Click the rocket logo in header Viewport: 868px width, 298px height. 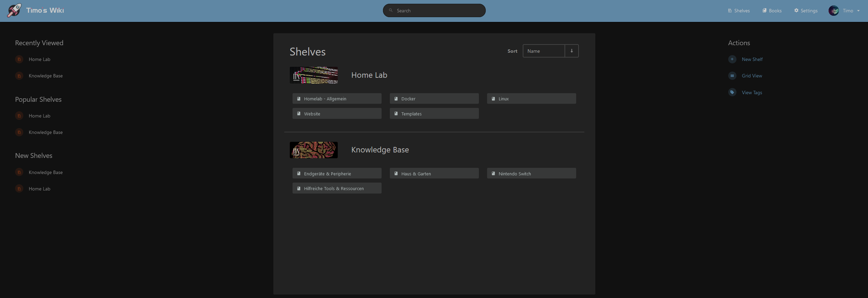click(x=14, y=11)
